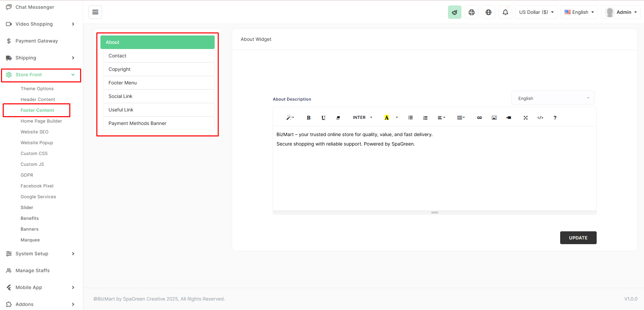The width and height of the screenshot is (644, 310).
Task: Insert a link in the editor
Action: click(x=479, y=118)
